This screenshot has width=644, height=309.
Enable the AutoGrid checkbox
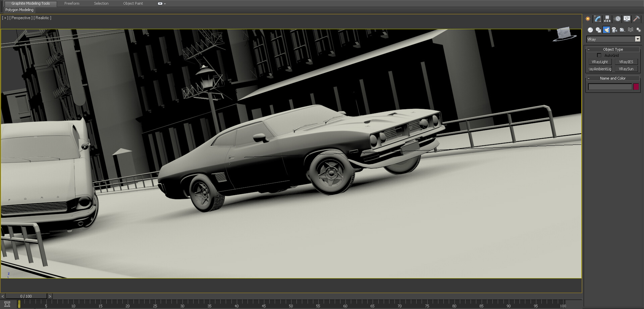599,55
